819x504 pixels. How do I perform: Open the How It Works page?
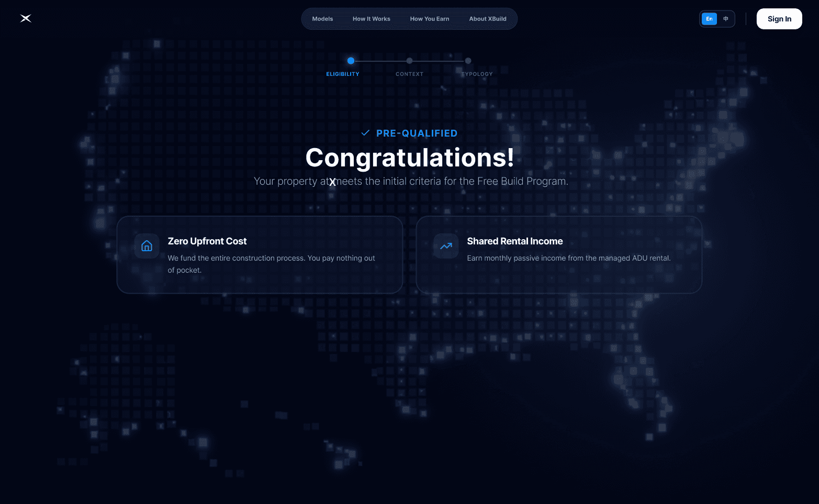click(x=372, y=19)
